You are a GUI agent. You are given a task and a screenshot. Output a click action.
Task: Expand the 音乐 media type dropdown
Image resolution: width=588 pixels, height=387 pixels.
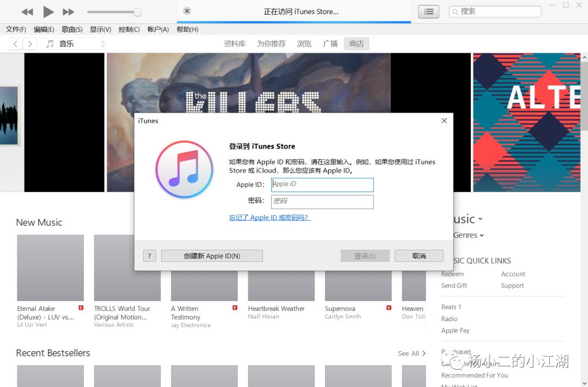click(x=74, y=44)
